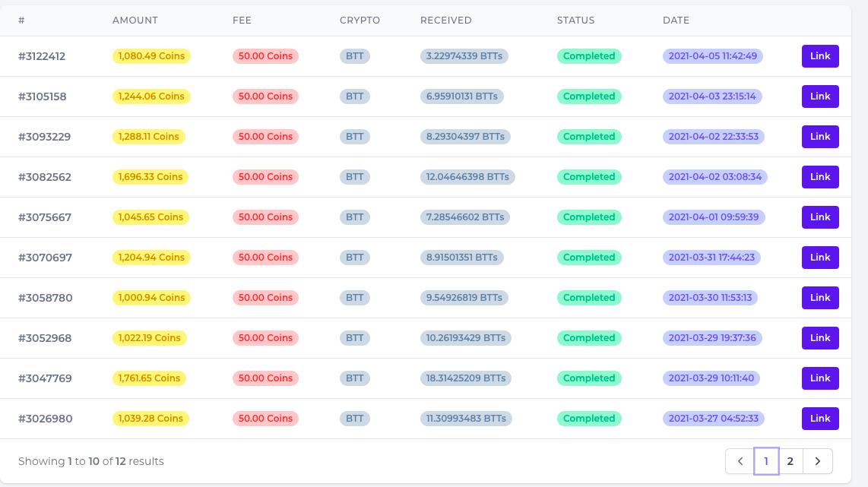Select Completed status badge for #3122412
Viewport: 868px width, 487px height.
click(589, 56)
